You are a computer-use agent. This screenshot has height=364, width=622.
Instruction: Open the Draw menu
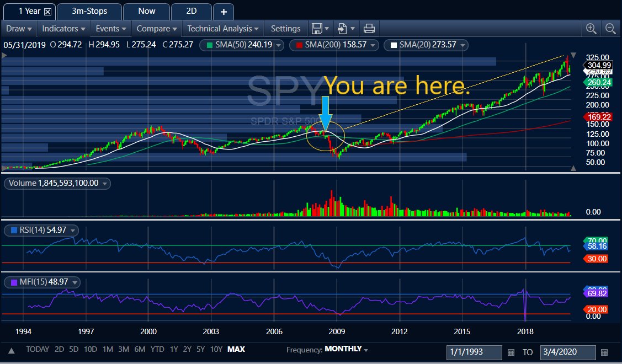[19, 29]
